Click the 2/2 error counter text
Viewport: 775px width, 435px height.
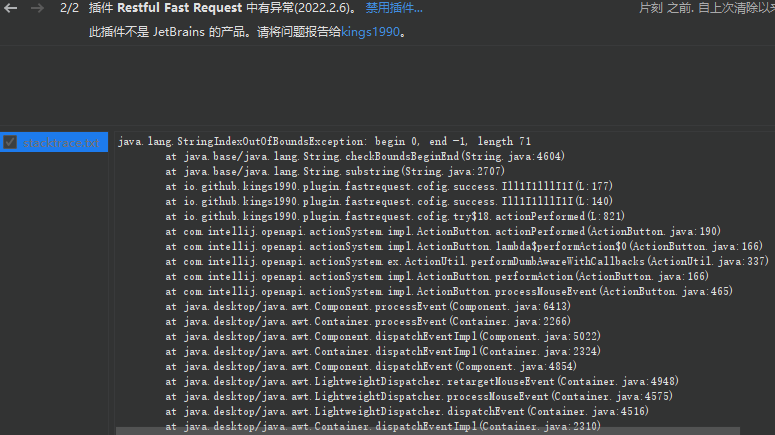[x=69, y=8]
